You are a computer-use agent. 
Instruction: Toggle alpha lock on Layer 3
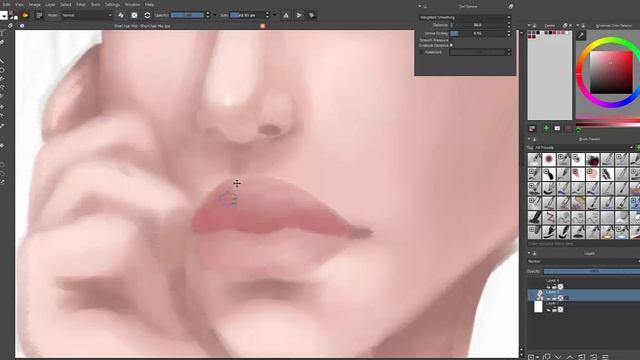(x=560, y=298)
